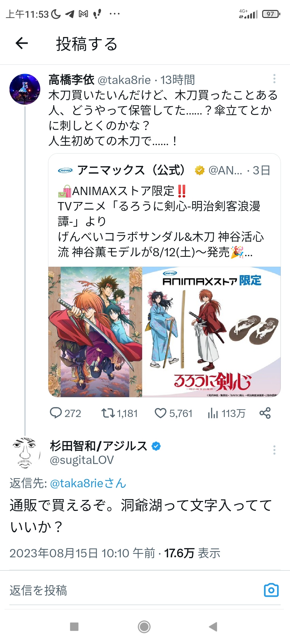Image resolution: width=290 pixels, height=644 pixels.
Task: Open the three-dot menu on 杉田智和's reply
Action: [x=274, y=450]
